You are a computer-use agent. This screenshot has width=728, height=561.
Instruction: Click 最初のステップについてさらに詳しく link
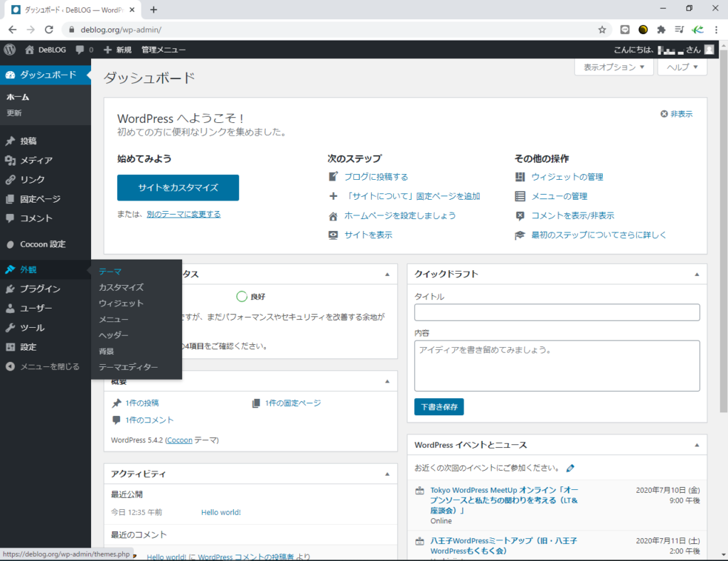pyautogui.click(x=599, y=235)
